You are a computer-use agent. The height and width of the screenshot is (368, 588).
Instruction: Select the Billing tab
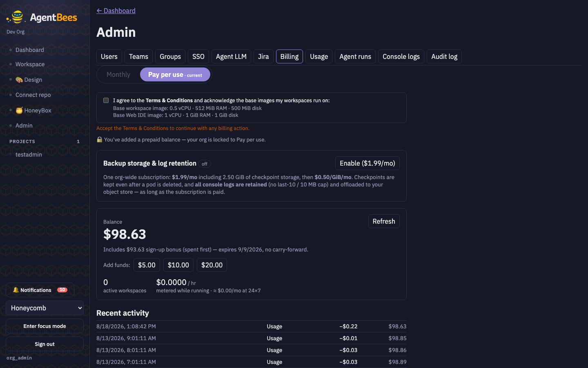(290, 56)
